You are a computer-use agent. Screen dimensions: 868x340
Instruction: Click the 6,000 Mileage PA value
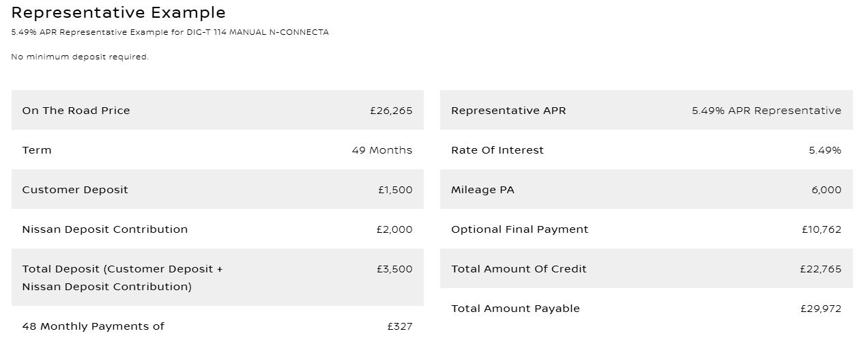pyautogui.click(x=826, y=190)
